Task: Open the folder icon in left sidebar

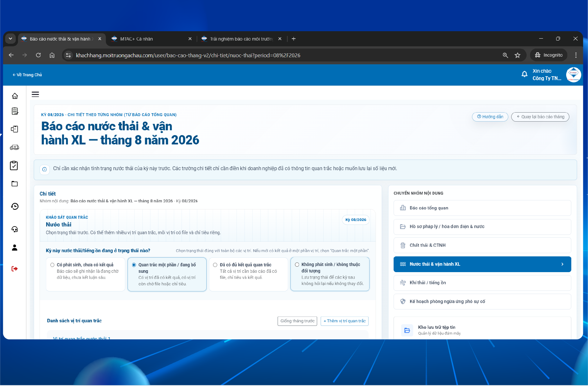Action: pyautogui.click(x=15, y=184)
